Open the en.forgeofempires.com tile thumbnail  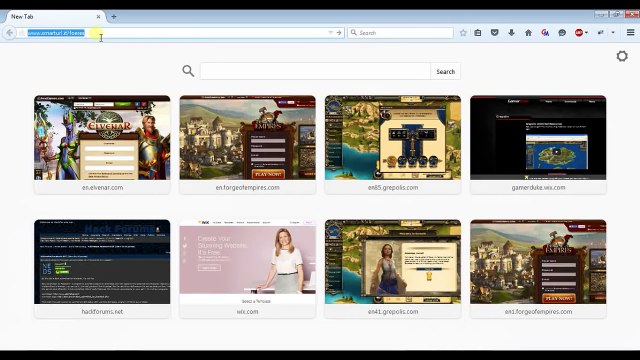[247, 138]
